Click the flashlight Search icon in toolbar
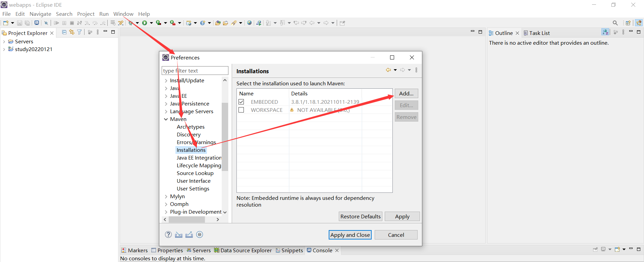 coord(234,23)
